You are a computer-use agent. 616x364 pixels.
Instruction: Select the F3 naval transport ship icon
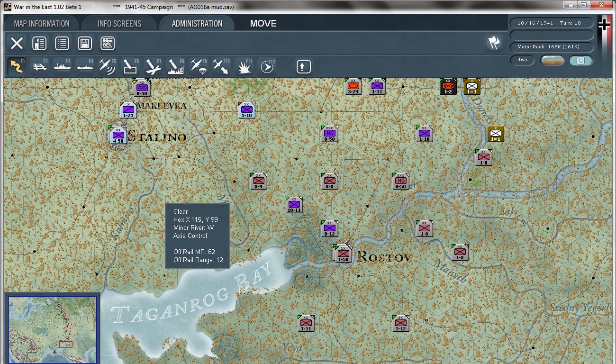(63, 66)
